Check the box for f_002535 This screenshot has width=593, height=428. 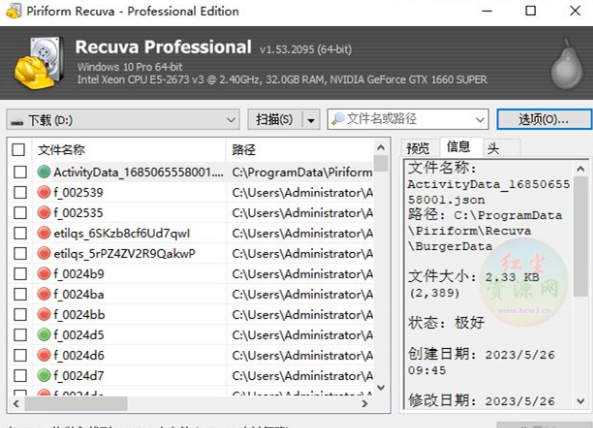[20, 213]
